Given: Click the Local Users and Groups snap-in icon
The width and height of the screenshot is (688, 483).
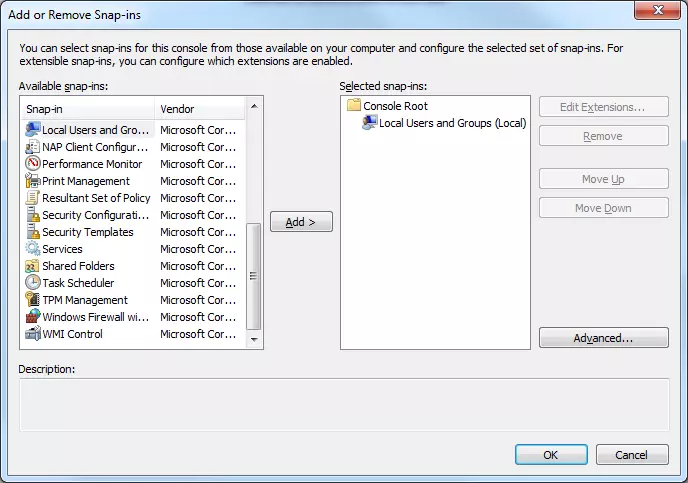Looking at the screenshot, I should coord(33,130).
